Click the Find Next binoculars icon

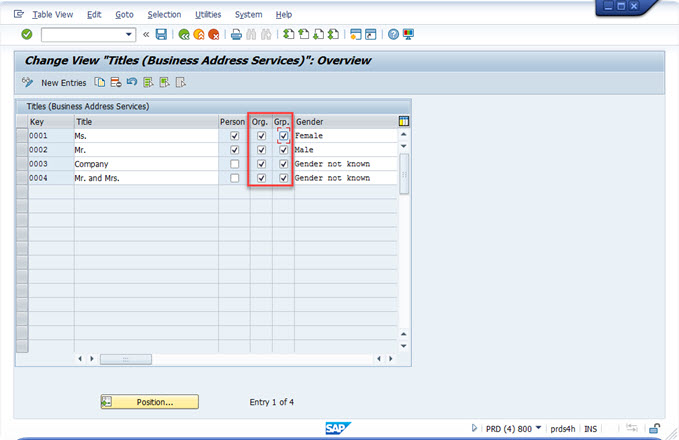click(266, 34)
